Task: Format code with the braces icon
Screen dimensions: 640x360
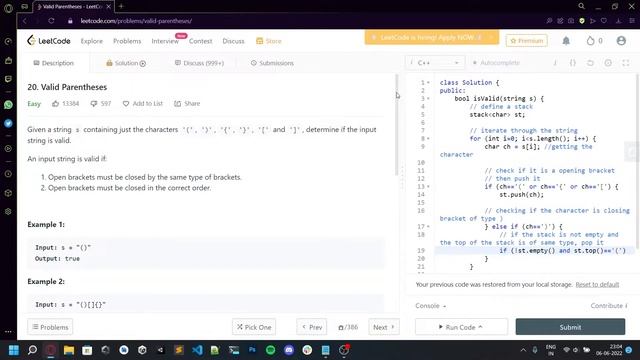Action: [572, 63]
